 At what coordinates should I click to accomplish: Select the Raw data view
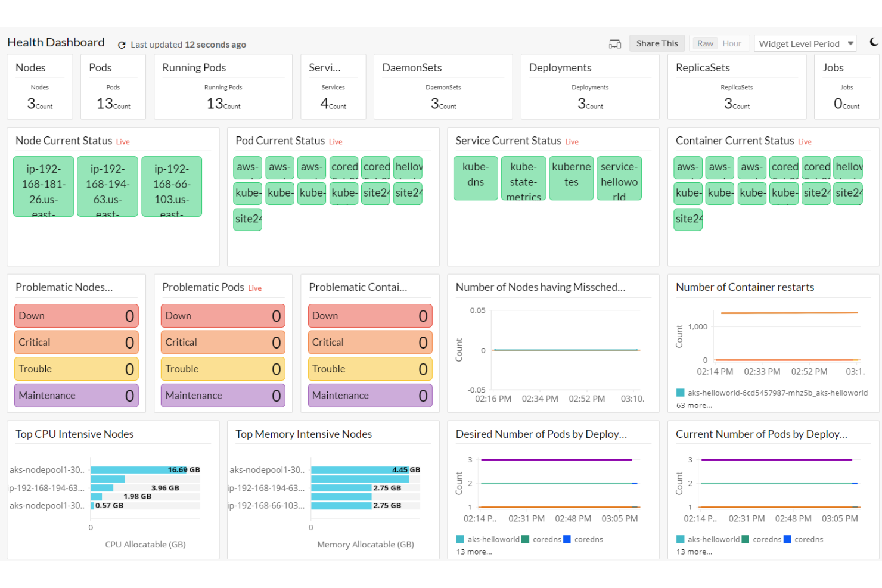(705, 43)
